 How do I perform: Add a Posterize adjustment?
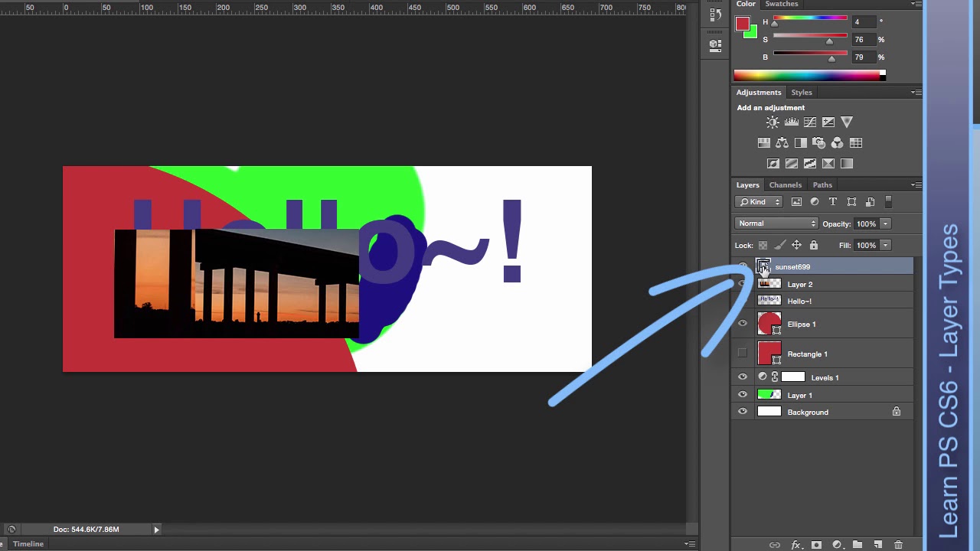792,164
